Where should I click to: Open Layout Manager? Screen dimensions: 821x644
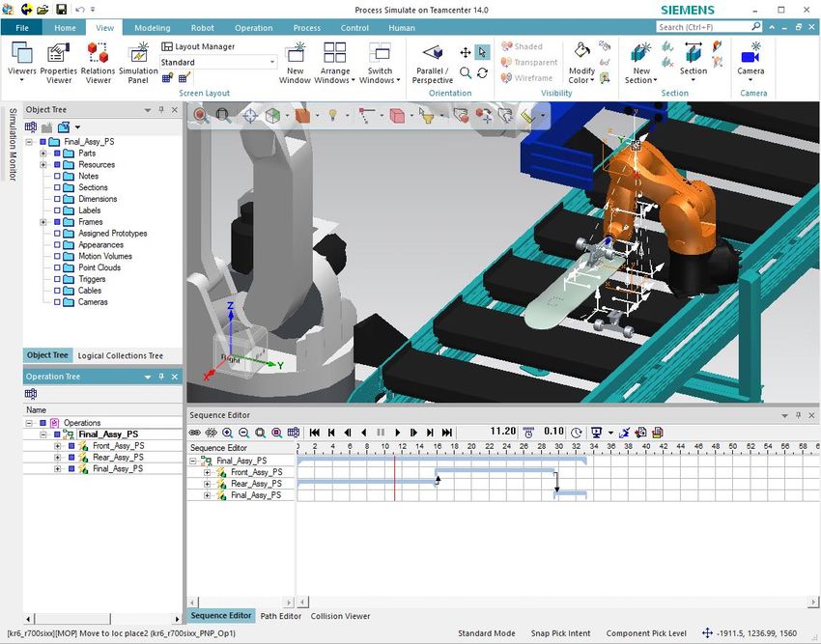click(198, 46)
